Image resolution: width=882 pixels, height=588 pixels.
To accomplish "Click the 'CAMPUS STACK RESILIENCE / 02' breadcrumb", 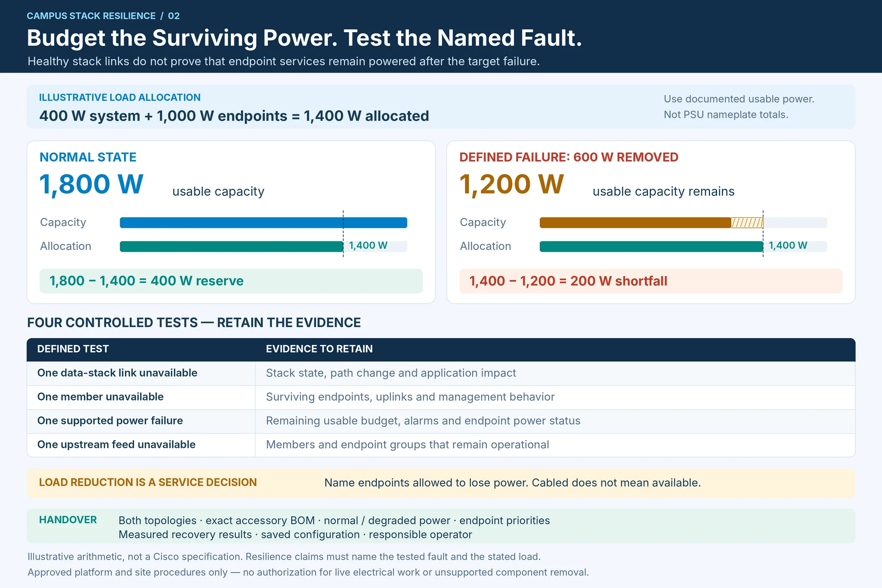I will [x=103, y=16].
